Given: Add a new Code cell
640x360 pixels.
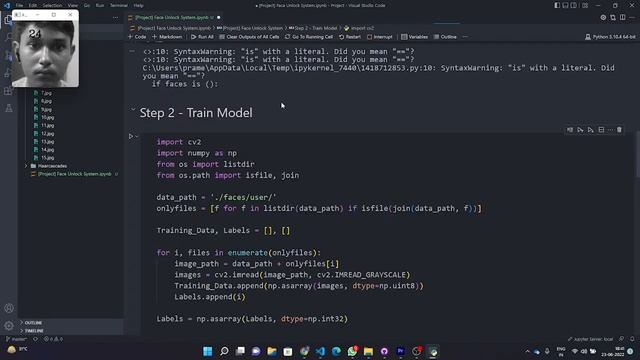Looking at the screenshot, I should click(137, 37).
